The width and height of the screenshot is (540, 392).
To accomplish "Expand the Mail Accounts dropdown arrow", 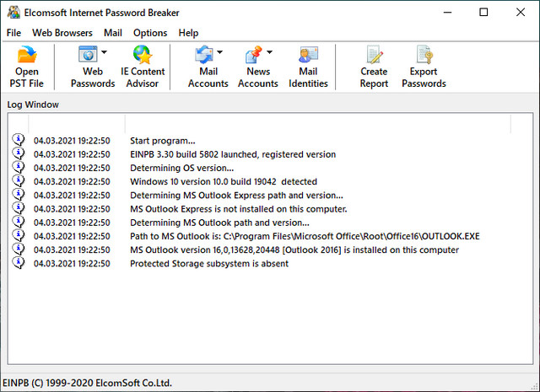I will (220, 52).
